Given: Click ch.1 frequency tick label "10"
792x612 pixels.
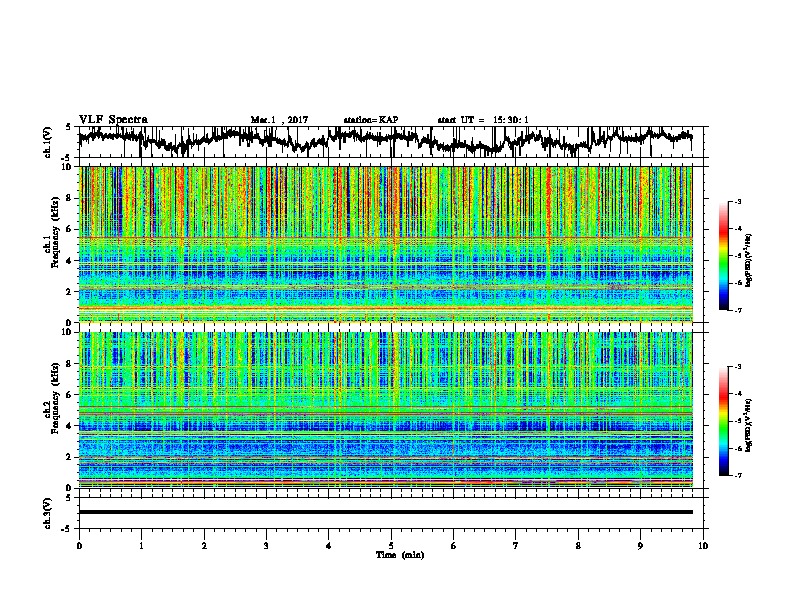Looking at the screenshot, I should point(69,167).
